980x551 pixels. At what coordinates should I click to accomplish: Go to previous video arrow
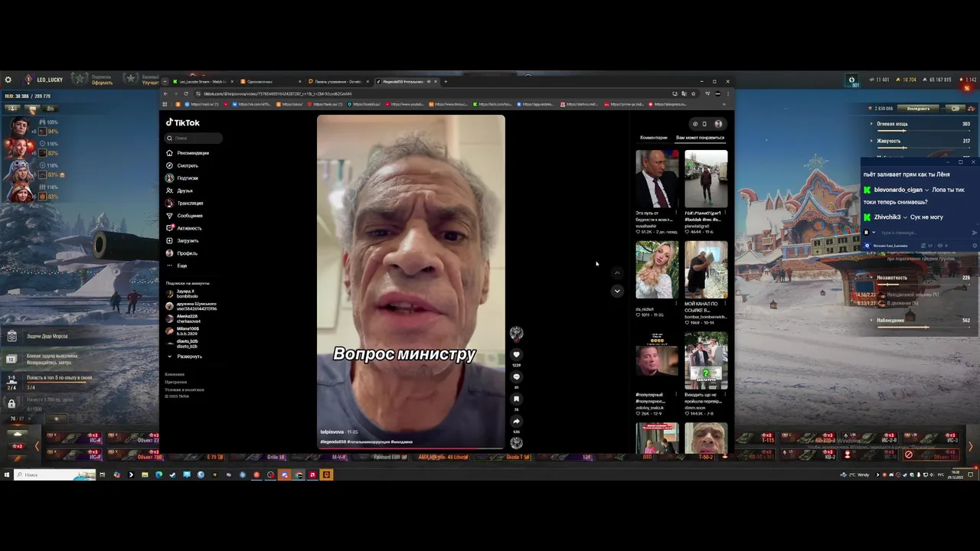(617, 273)
